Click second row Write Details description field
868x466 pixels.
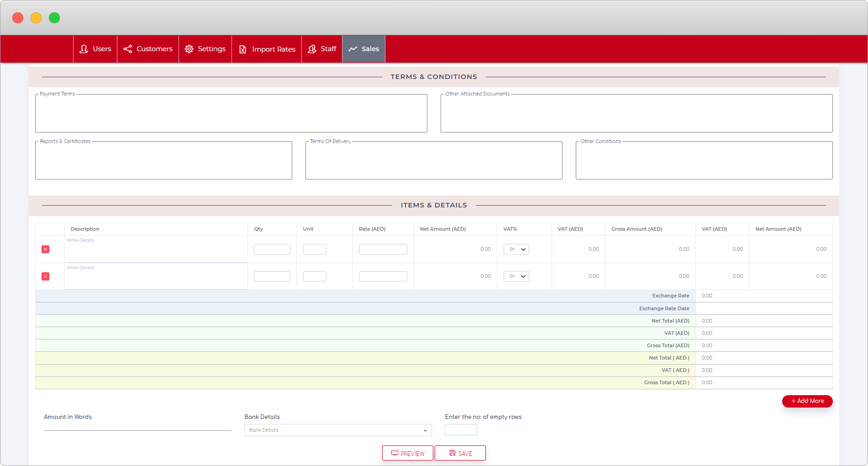tap(156, 276)
